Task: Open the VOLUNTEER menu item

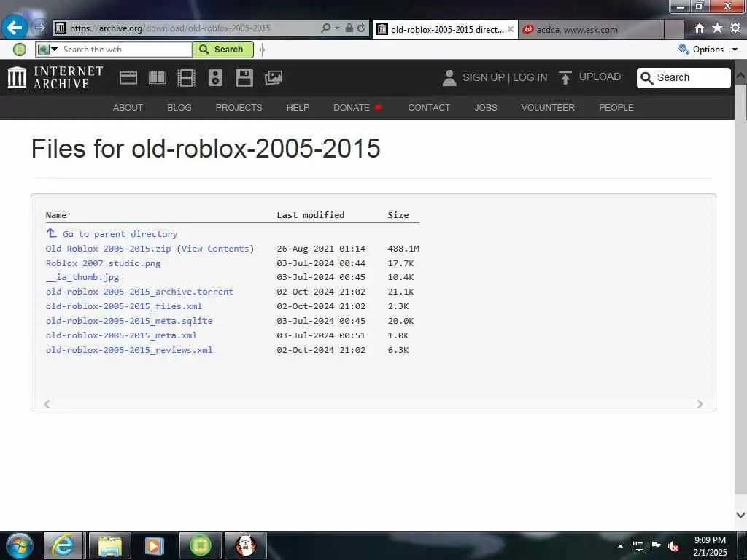Action: (548, 108)
